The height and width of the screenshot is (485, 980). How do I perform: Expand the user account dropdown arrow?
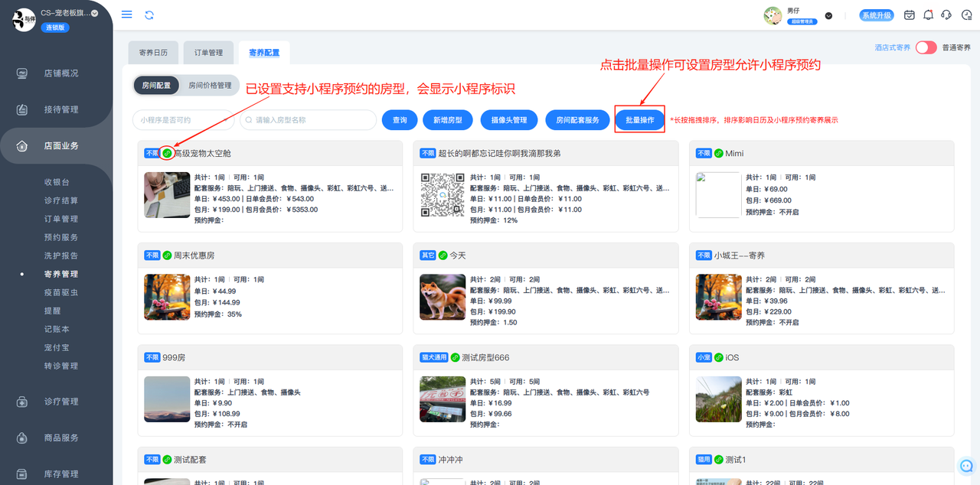click(x=828, y=15)
